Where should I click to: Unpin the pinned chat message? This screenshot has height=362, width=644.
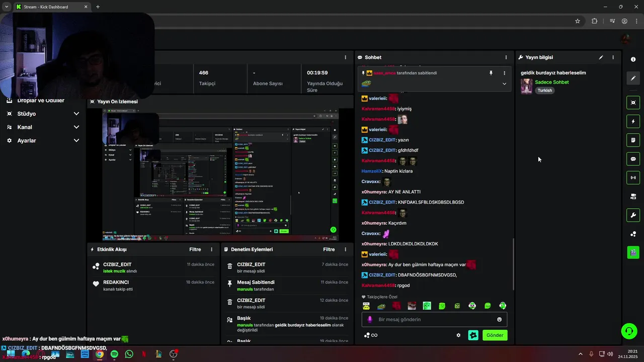pyautogui.click(x=491, y=73)
